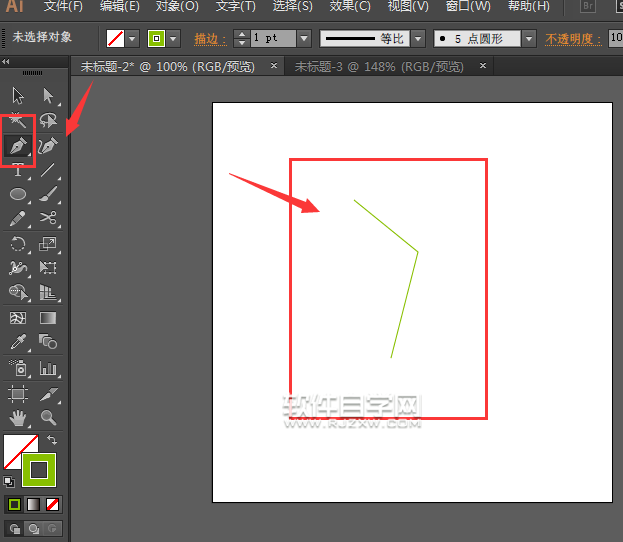
Task: Click the 不透明度 opacity link
Action: pos(574,39)
